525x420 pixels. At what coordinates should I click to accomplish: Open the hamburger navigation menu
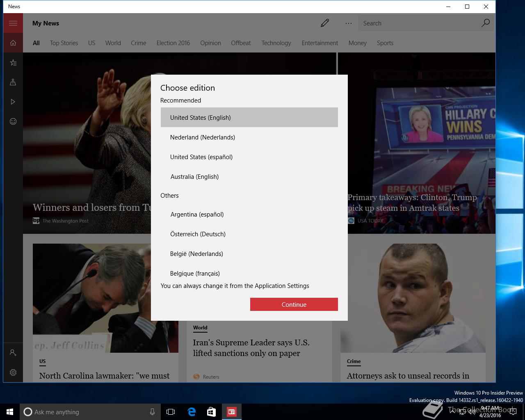pyautogui.click(x=13, y=23)
